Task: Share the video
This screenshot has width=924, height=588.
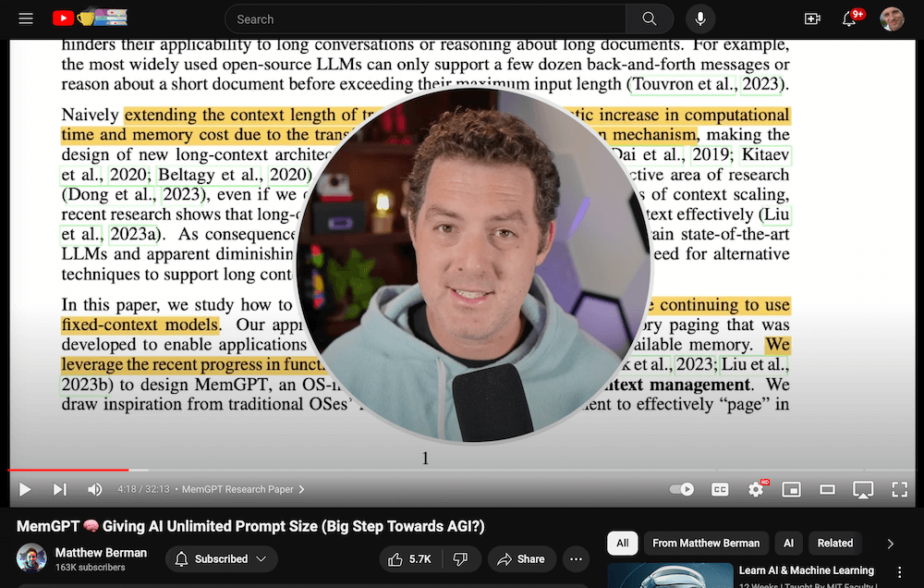Action: pos(523,559)
